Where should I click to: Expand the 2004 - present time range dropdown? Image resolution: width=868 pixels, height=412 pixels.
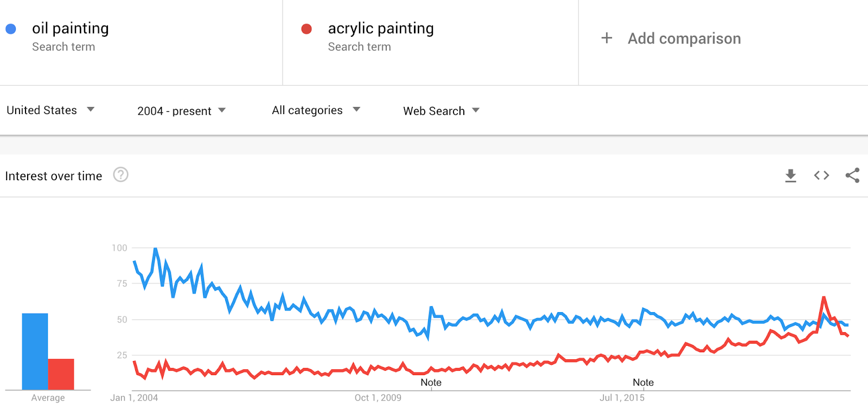coord(181,111)
